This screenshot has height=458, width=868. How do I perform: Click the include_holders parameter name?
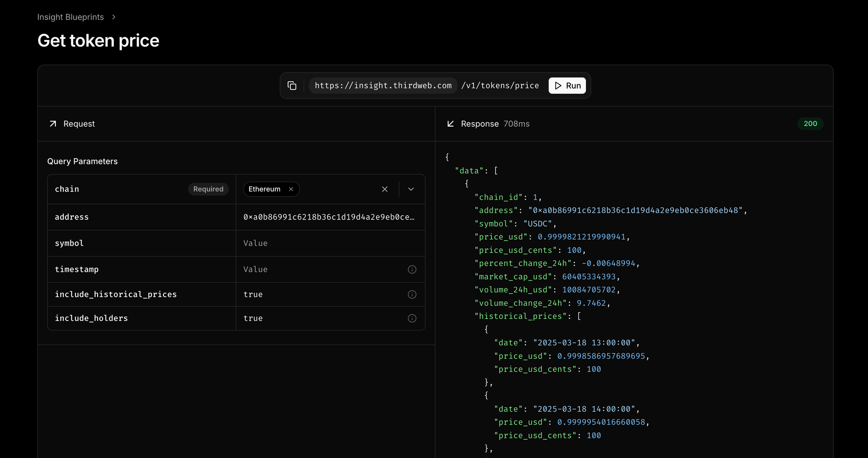(x=91, y=318)
